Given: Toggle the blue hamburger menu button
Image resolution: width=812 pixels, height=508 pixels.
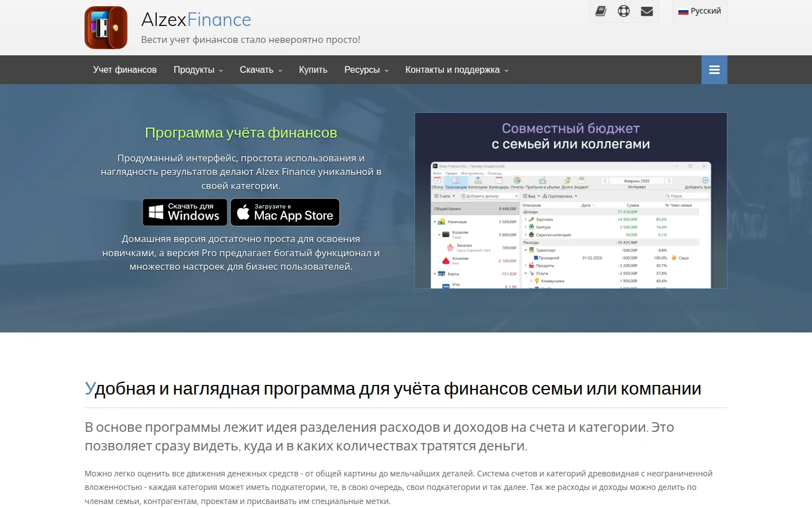Looking at the screenshot, I should click(714, 70).
